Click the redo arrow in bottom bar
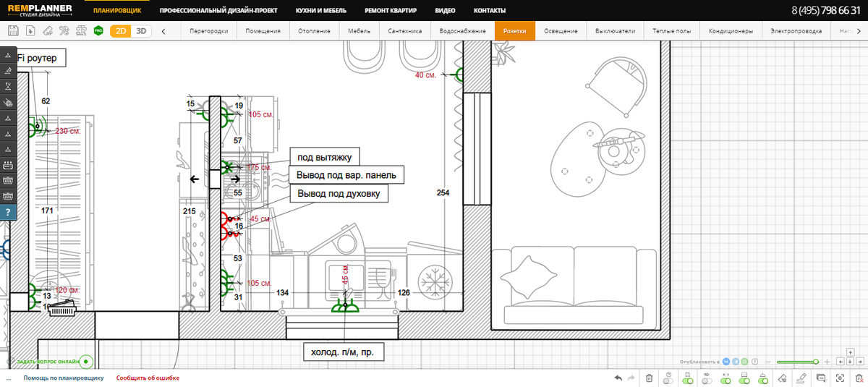The height and width of the screenshot is (387, 868). (x=631, y=378)
